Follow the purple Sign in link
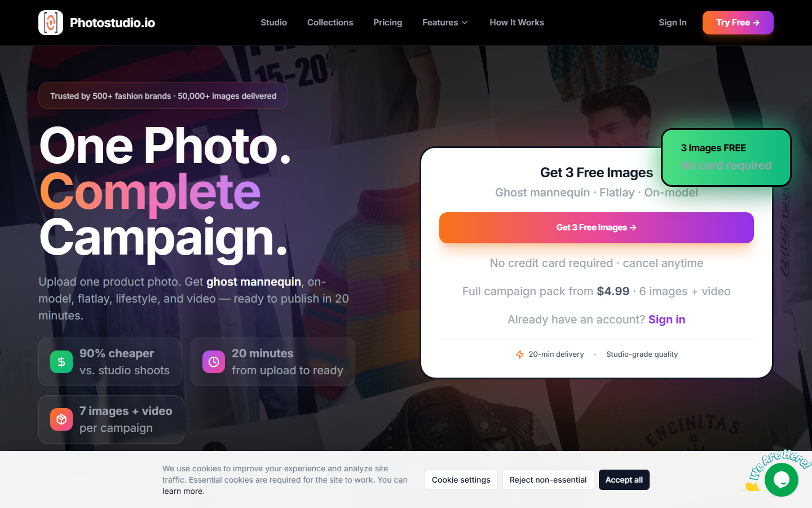 click(667, 319)
